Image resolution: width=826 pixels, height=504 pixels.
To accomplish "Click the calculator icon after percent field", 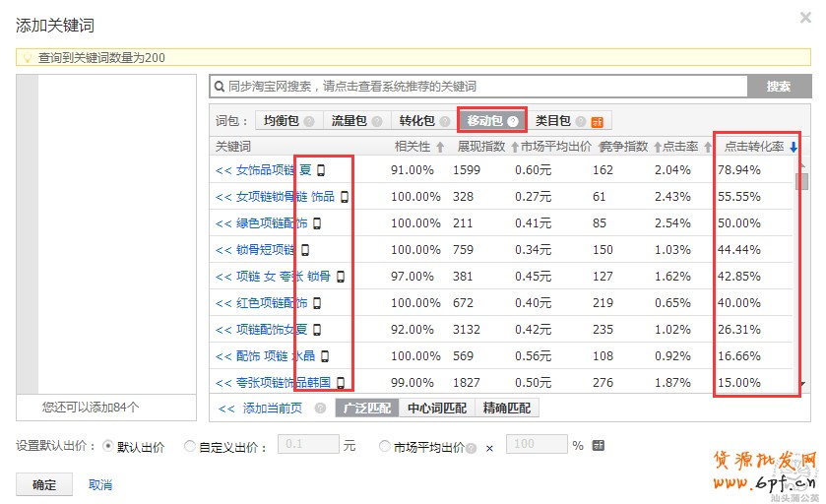I will [599, 445].
